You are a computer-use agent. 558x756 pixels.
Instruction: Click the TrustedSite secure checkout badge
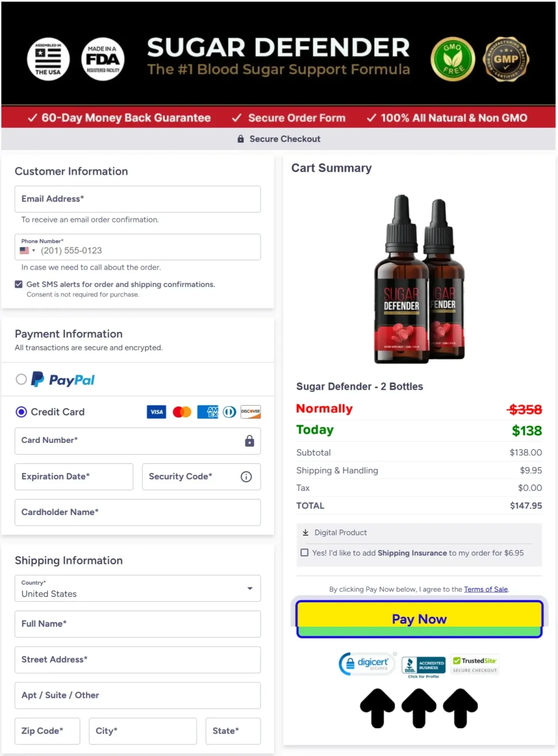(x=475, y=665)
